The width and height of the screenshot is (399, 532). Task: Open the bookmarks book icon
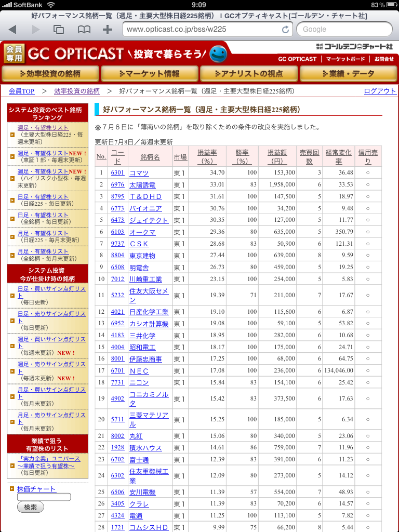(x=84, y=30)
